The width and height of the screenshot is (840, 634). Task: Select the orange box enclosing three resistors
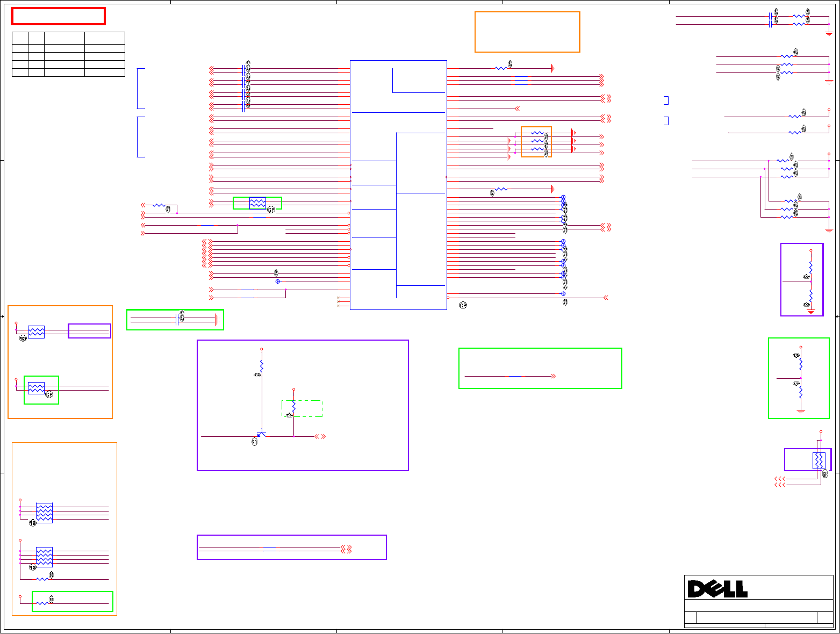tap(536, 142)
